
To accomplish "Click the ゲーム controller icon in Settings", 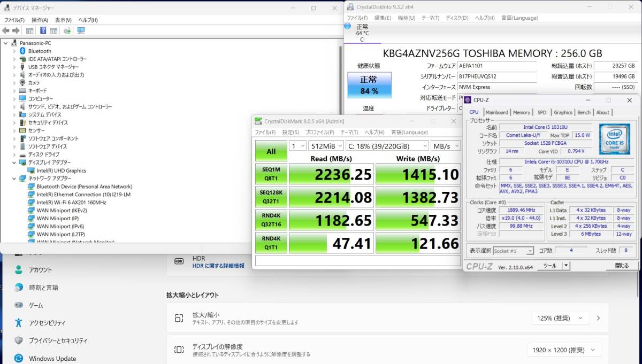I will pyautogui.click(x=19, y=305).
